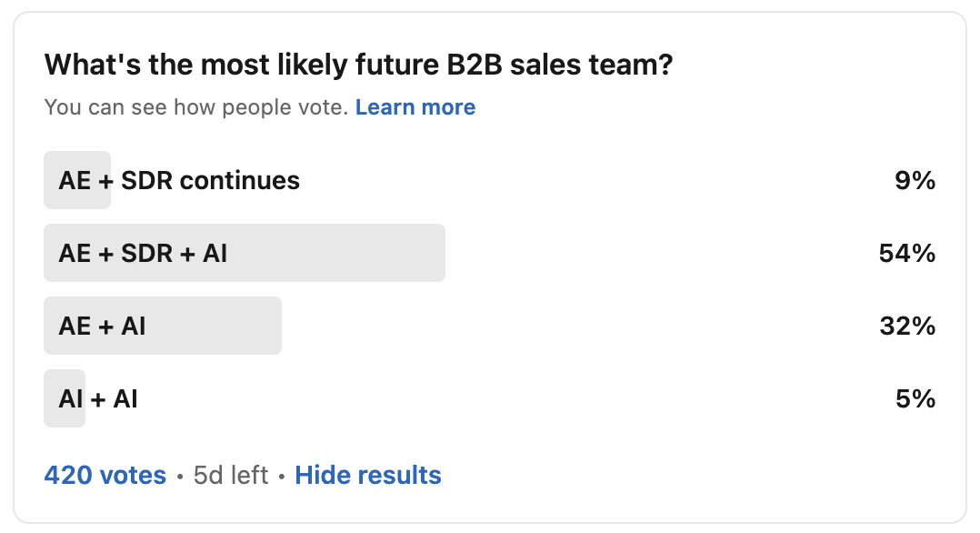The image size is (980, 533).
Task: View voters via 420 votes link
Action: [105, 476]
